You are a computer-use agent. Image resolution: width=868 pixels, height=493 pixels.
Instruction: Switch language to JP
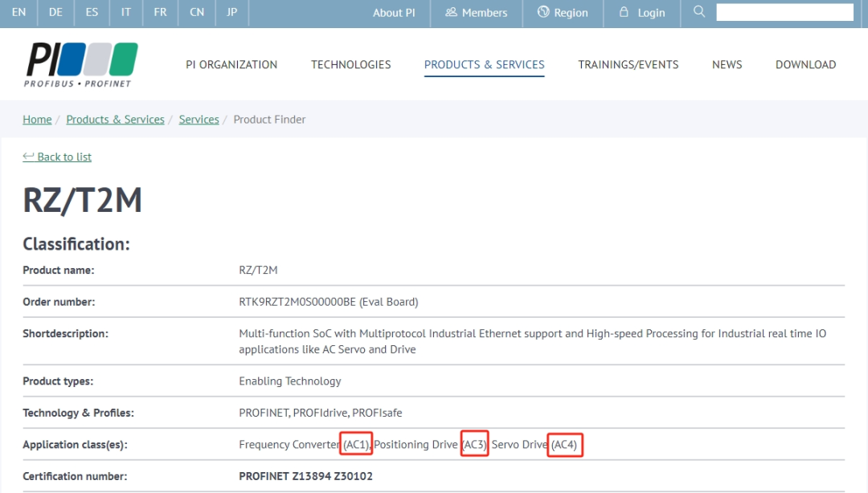pyautogui.click(x=231, y=12)
